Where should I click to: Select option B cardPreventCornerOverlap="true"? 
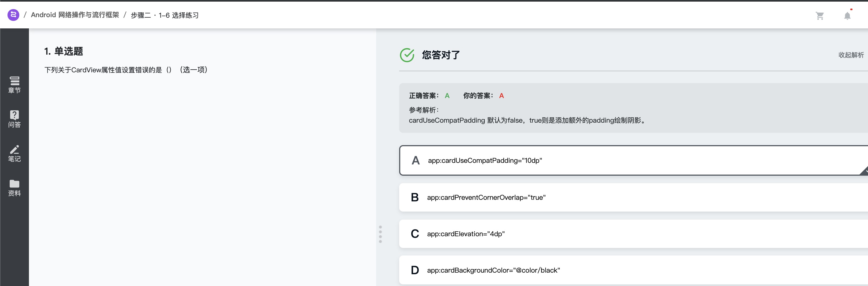[634, 197]
